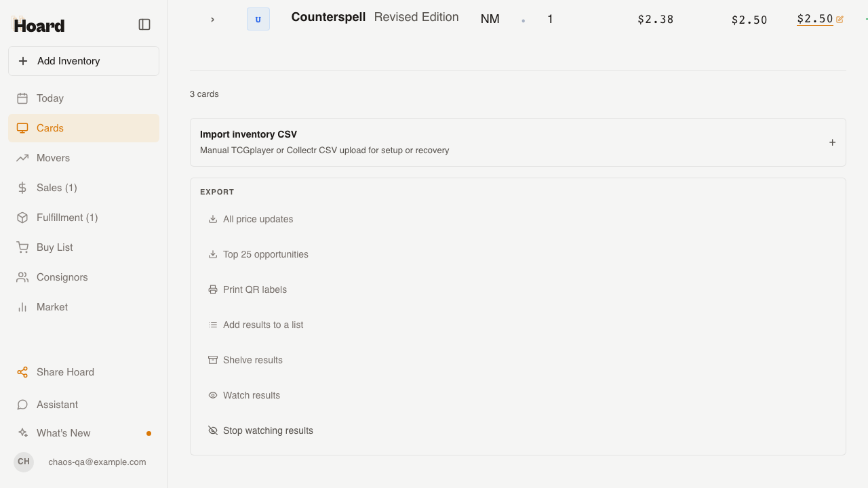Click the Sales dollar sign icon
868x488 pixels.
pos(22,188)
